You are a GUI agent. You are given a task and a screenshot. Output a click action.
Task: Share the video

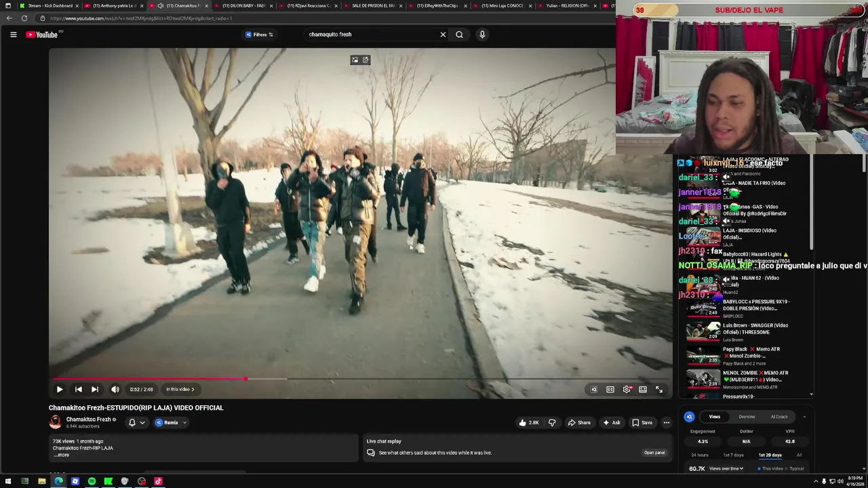click(x=579, y=423)
